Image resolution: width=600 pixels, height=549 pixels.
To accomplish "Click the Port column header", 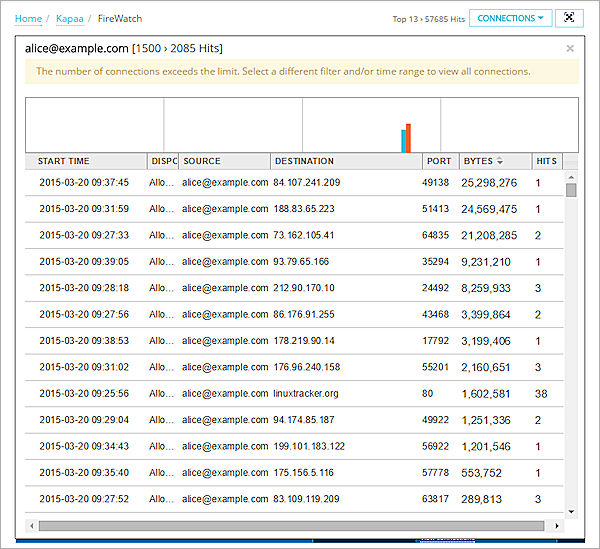I will [438, 161].
